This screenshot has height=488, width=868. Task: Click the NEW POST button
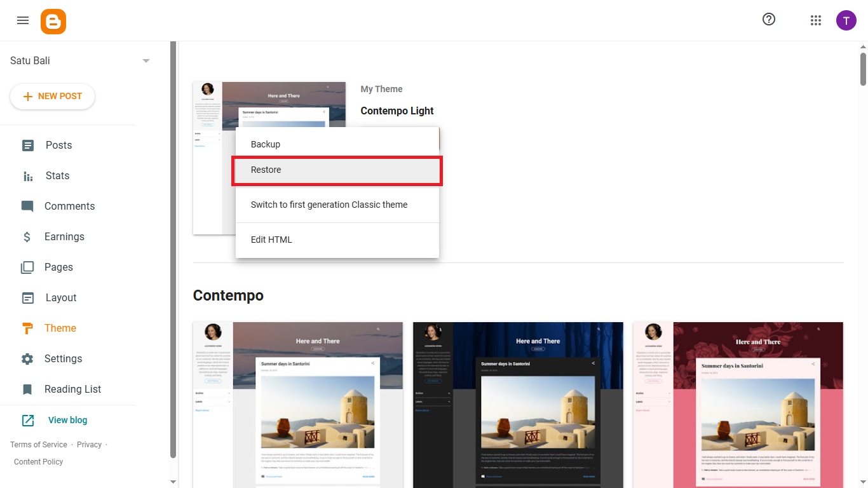tap(52, 96)
